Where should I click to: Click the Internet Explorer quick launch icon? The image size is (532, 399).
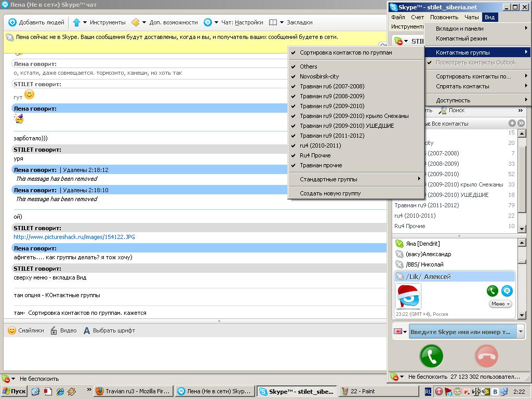pyautogui.click(x=60, y=391)
